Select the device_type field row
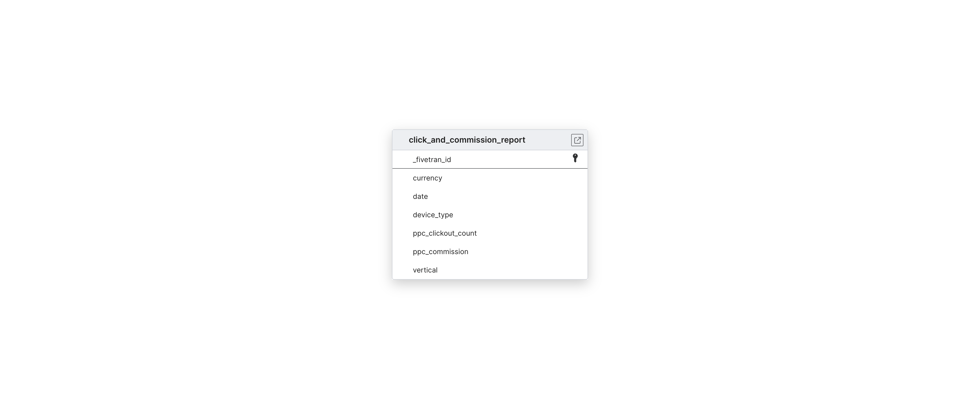The width and height of the screenshot is (980, 409). tap(490, 214)
